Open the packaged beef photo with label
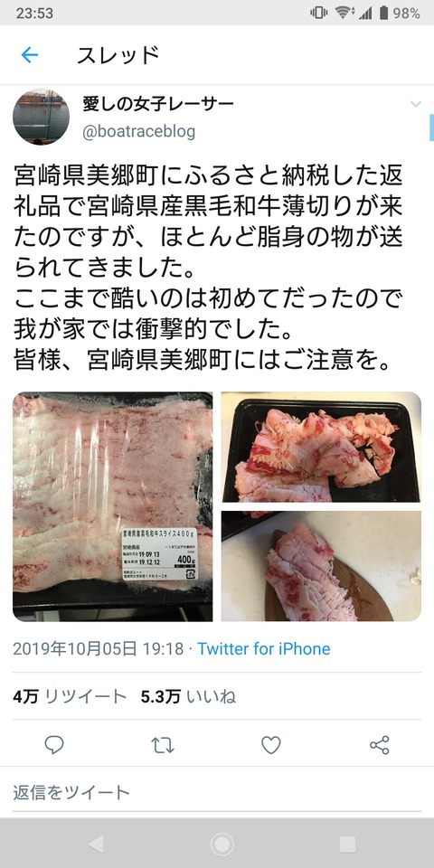This screenshot has width=434, height=868. 113,506
